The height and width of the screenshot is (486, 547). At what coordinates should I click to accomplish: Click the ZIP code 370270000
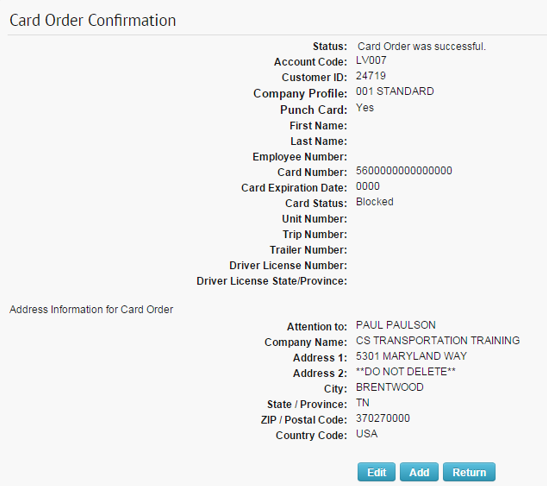pos(383,418)
